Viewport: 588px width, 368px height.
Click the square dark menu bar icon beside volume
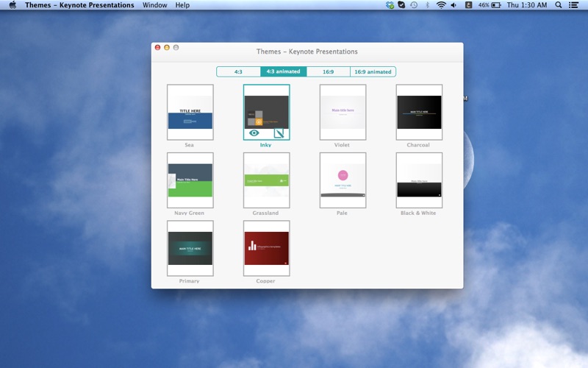[468, 5]
